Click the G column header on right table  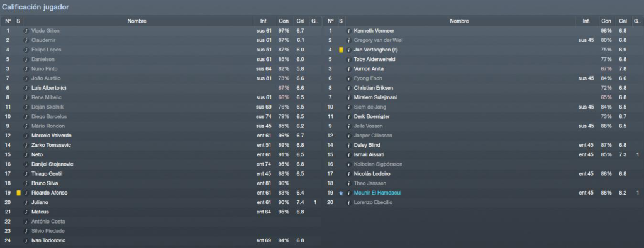(x=636, y=21)
